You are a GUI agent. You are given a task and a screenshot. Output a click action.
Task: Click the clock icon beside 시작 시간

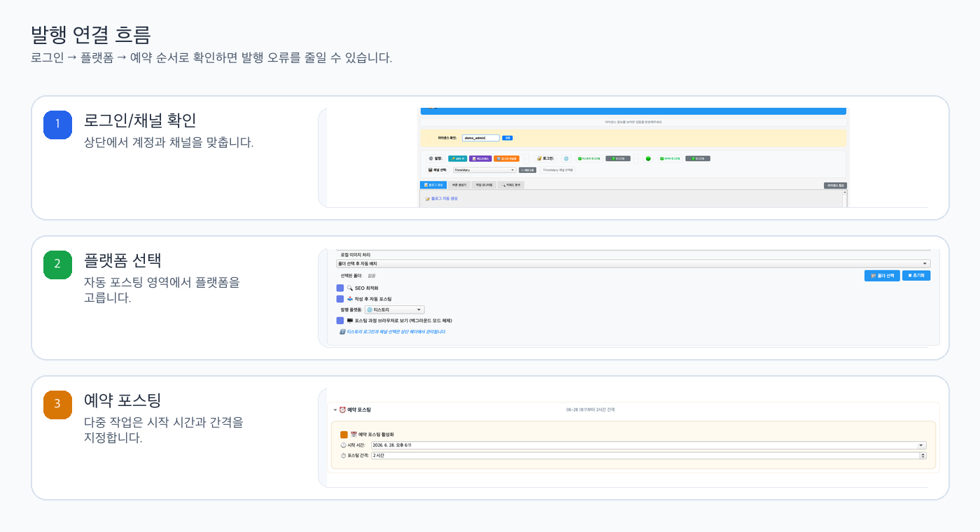point(343,445)
